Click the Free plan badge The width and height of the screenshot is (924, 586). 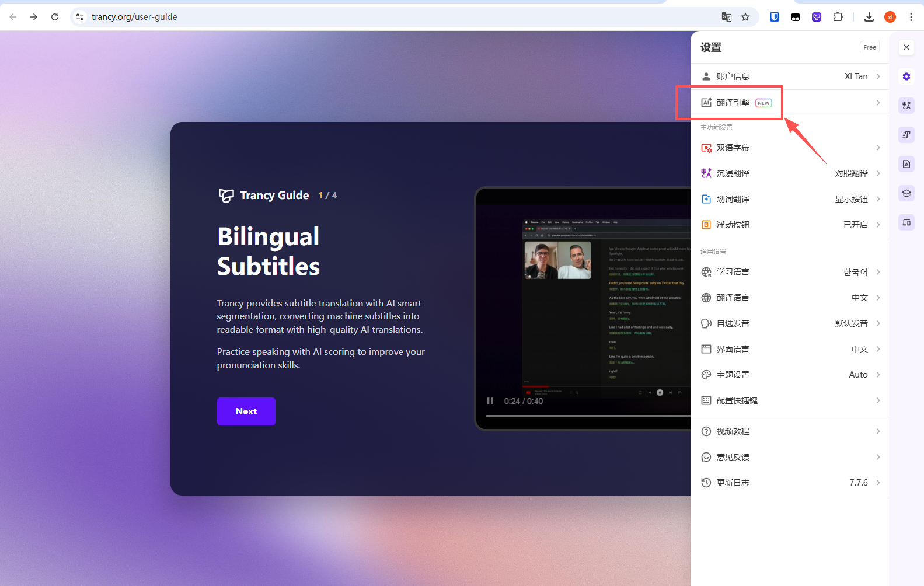(870, 47)
